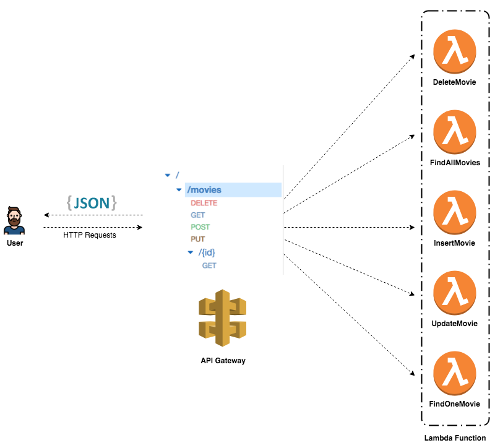Click the User caption

coord(15,243)
